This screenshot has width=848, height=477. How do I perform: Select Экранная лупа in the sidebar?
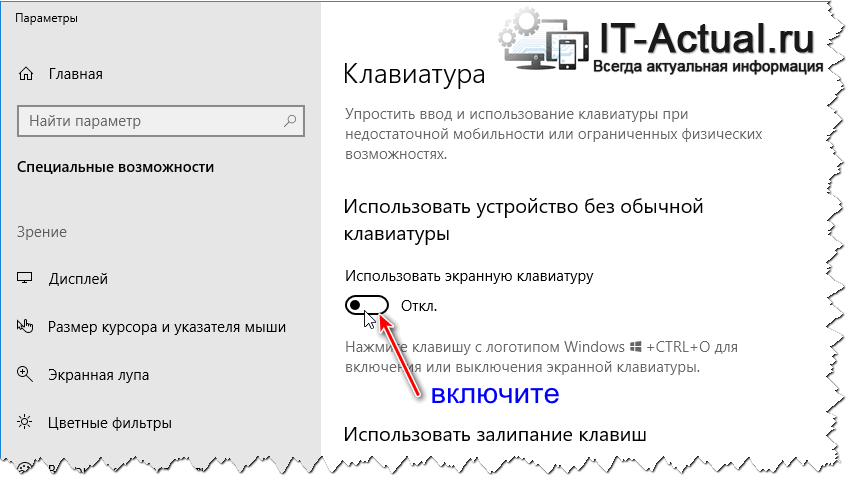[98, 375]
